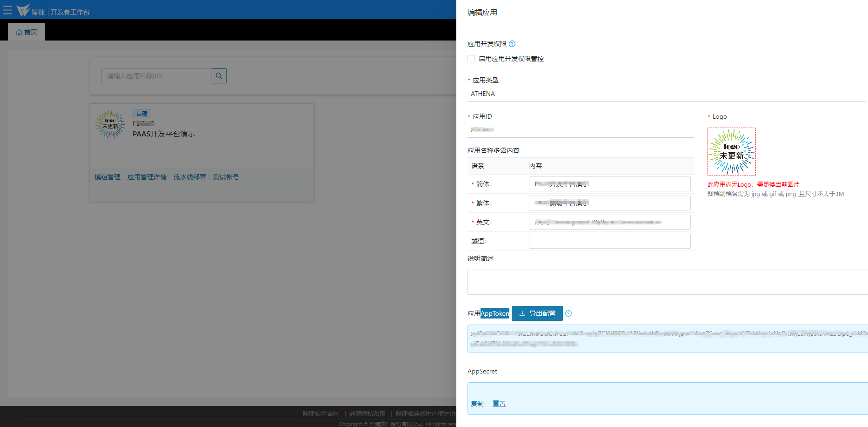868x427 pixels.
Task: Click 复制 under AppSecret
Action: [x=477, y=404]
